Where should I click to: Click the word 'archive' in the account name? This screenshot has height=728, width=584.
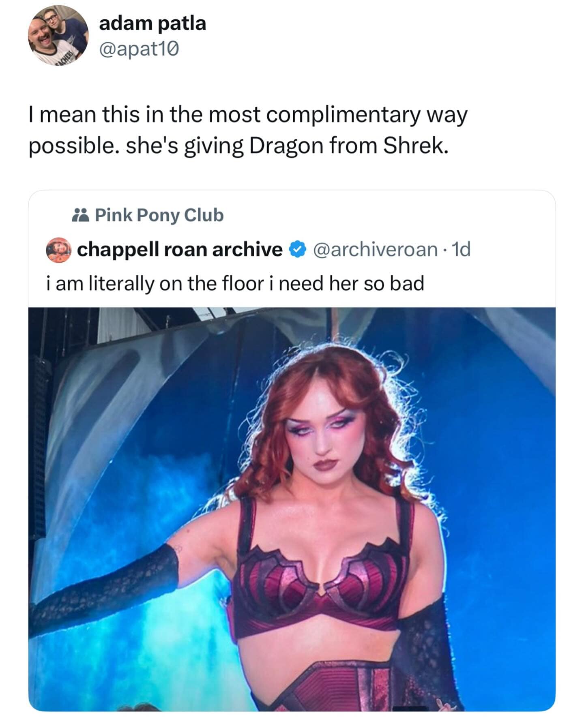(x=247, y=250)
